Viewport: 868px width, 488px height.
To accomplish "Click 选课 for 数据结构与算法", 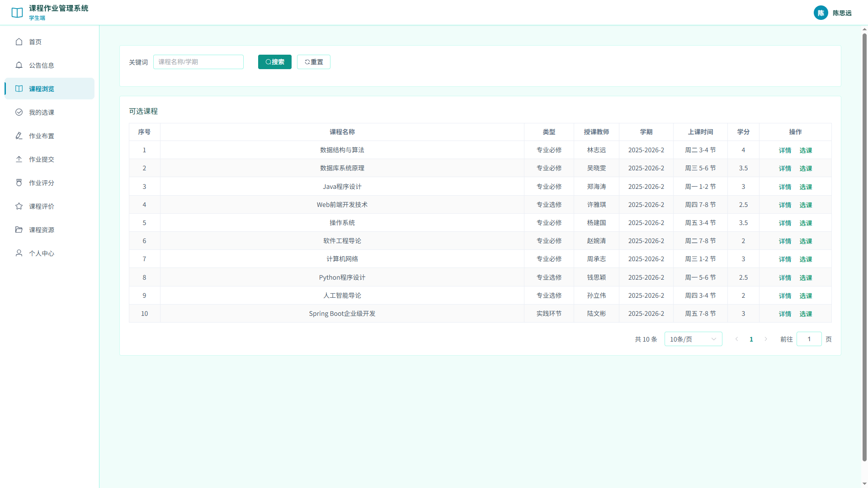I will pos(806,150).
